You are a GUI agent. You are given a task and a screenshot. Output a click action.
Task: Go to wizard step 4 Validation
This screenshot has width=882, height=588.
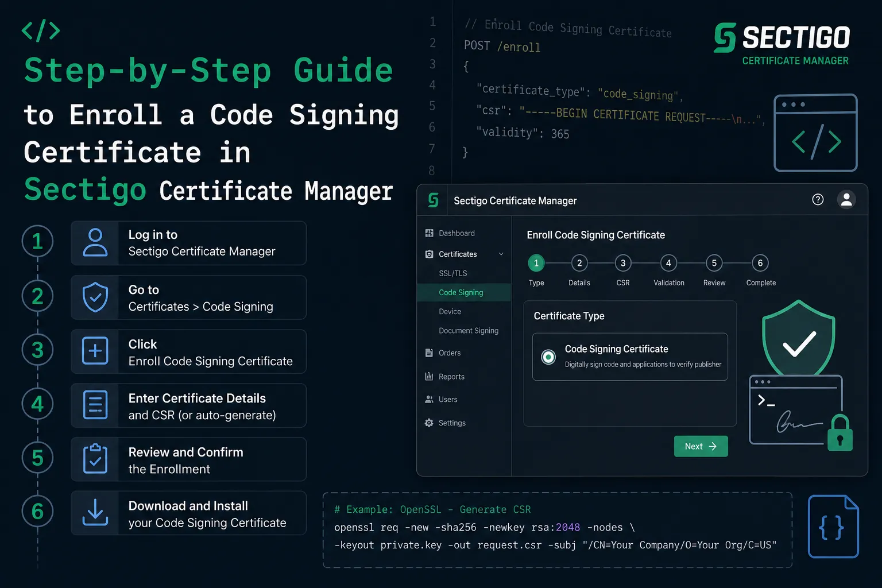coord(668,263)
